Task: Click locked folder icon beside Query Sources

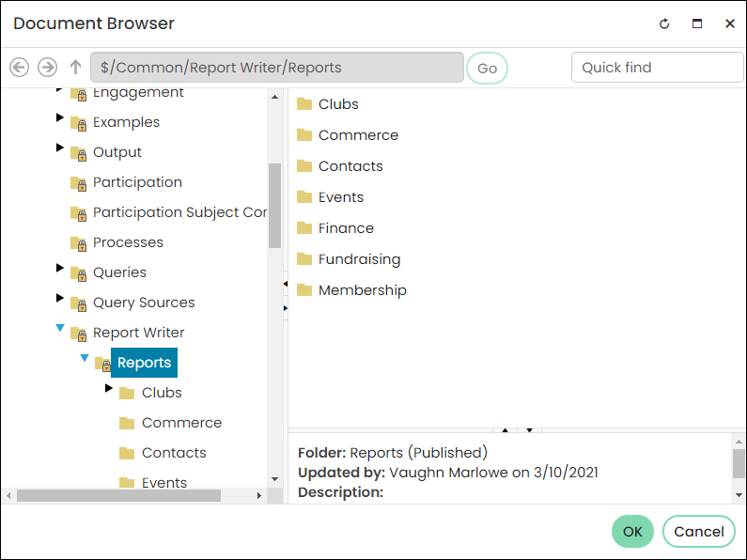Action: point(78,303)
